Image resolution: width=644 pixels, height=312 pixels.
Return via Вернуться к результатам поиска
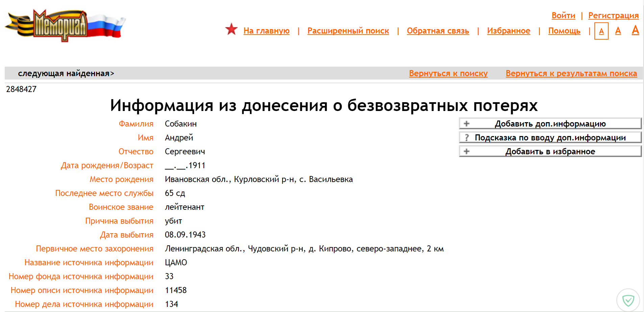571,73
